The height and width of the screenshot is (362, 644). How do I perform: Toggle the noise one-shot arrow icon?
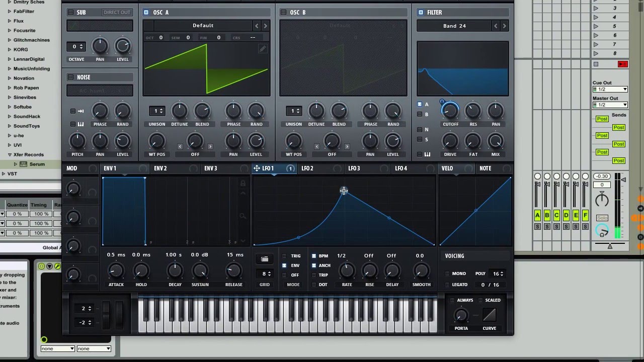80,111
